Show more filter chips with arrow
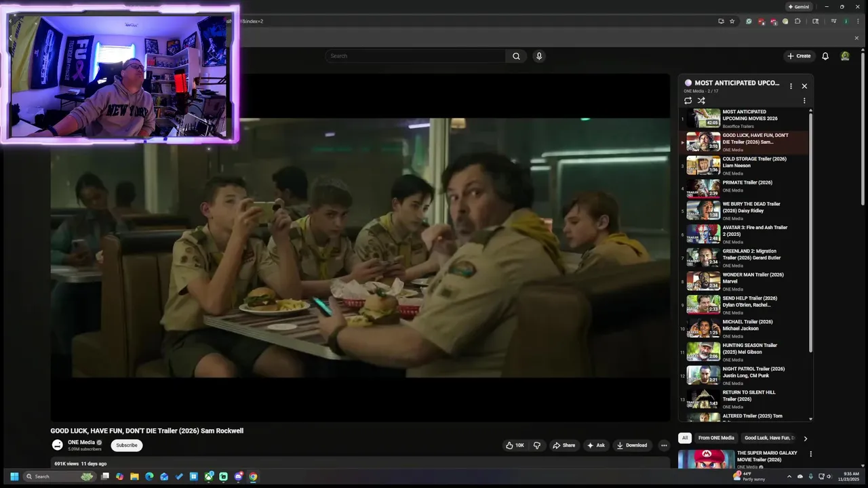This screenshot has height=488, width=868. tap(806, 438)
